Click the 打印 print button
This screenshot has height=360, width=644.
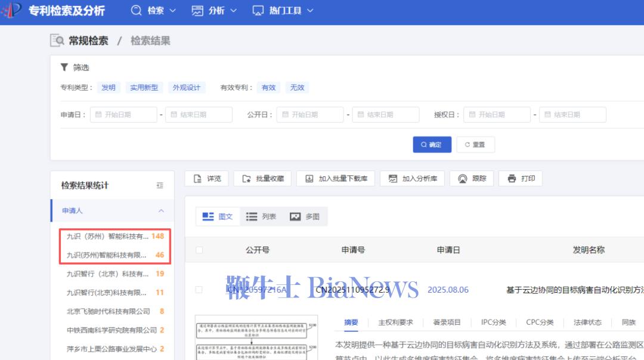pos(521,178)
